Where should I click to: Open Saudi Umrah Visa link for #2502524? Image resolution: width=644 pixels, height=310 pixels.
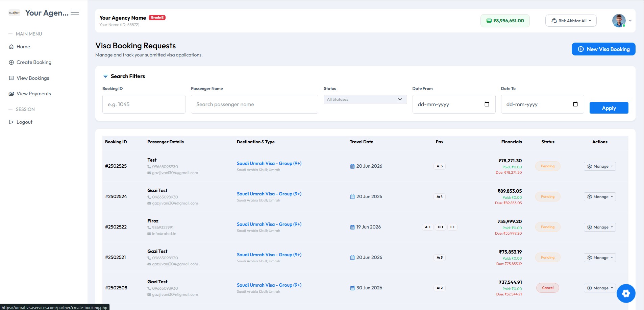[269, 194]
